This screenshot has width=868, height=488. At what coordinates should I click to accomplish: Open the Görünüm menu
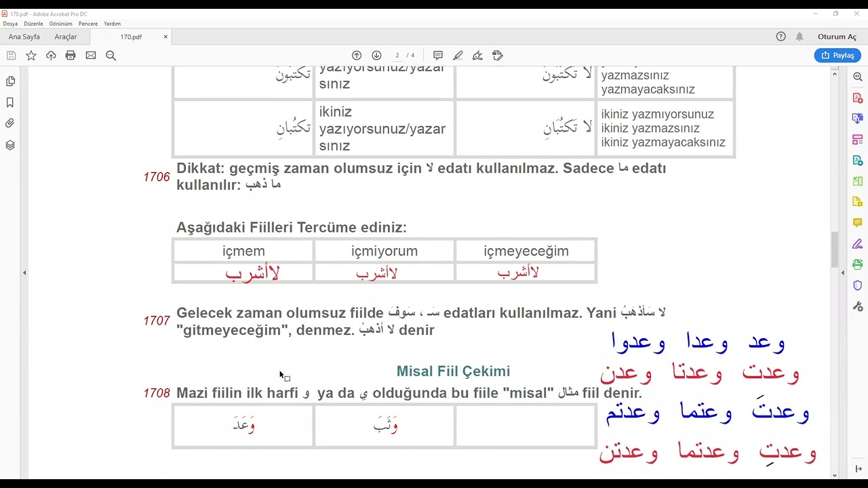click(61, 24)
